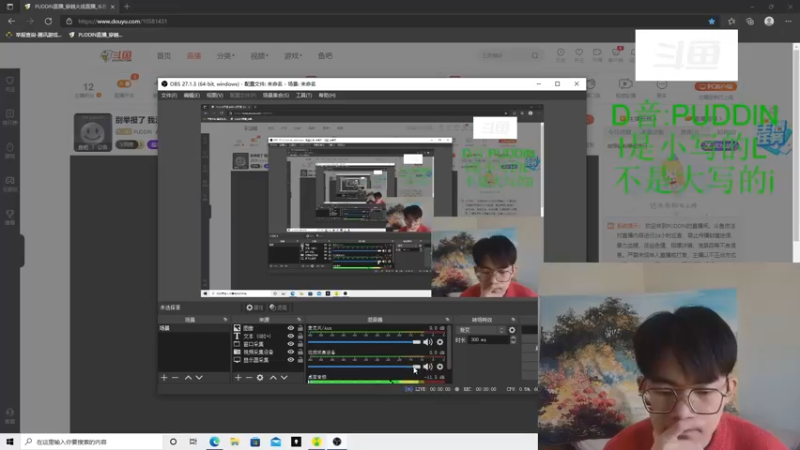Screen dimensions: 800x450
Task: Click the Douyu site search field
Action: (509, 55)
